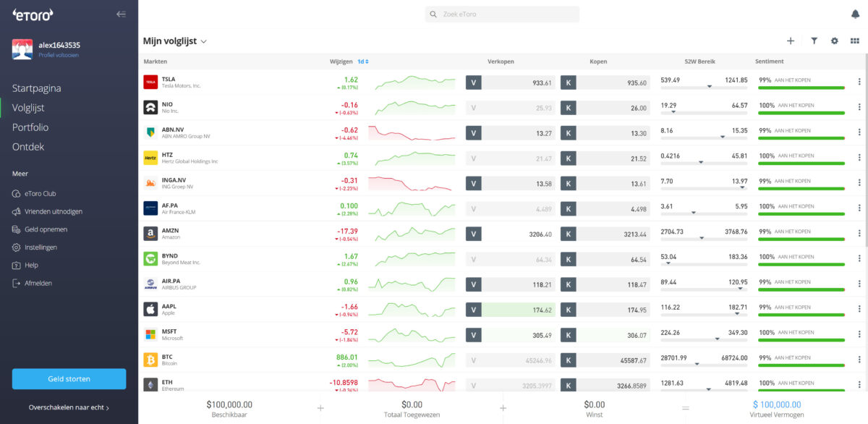Click the ABN AMRO logo icon
This screenshot has width=868, height=424.
click(x=150, y=133)
